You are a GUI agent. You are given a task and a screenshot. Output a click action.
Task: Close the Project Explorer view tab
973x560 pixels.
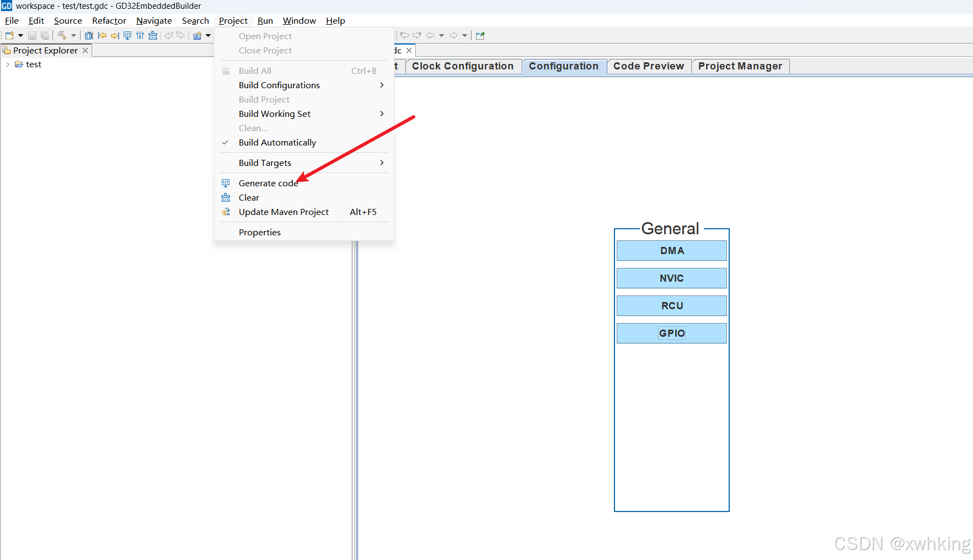85,50
